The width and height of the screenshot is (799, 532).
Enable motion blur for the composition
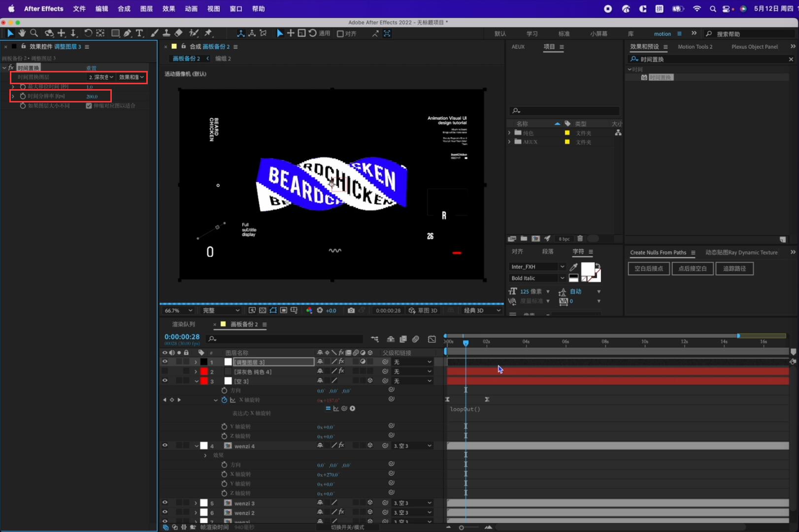[416, 339]
